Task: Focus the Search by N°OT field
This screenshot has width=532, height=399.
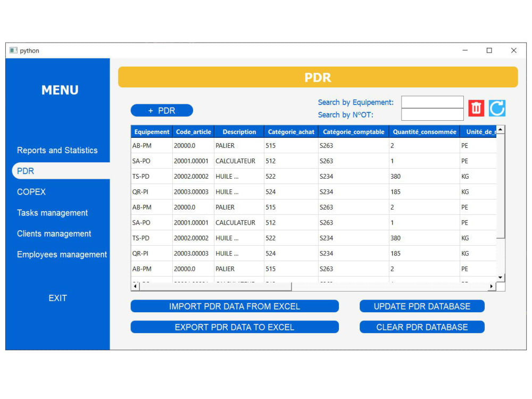Action: click(433, 114)
